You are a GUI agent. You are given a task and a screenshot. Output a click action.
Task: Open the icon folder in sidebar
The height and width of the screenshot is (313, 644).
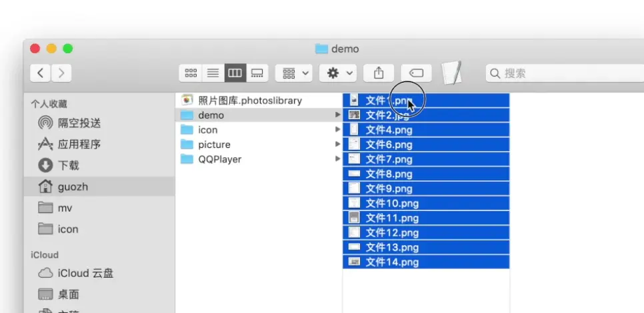click(99, 229)
